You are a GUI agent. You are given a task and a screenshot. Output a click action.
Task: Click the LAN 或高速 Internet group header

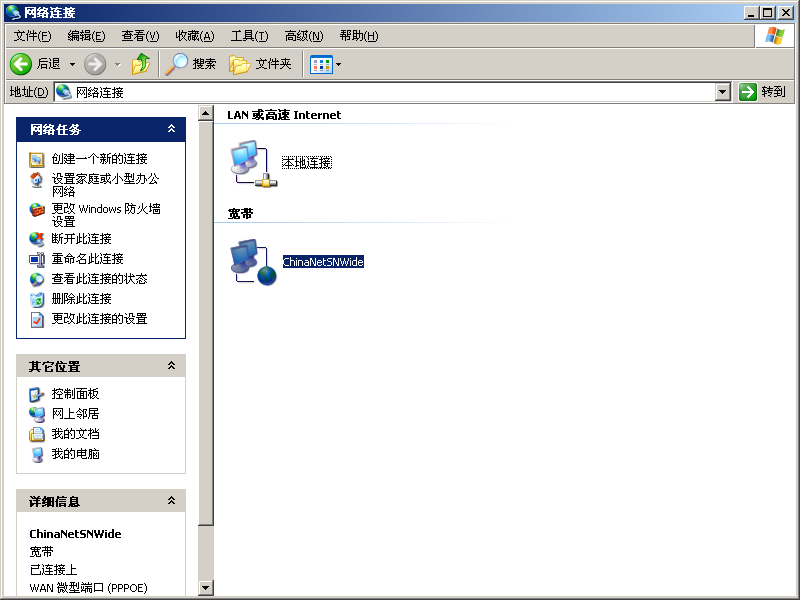[284, 115]
